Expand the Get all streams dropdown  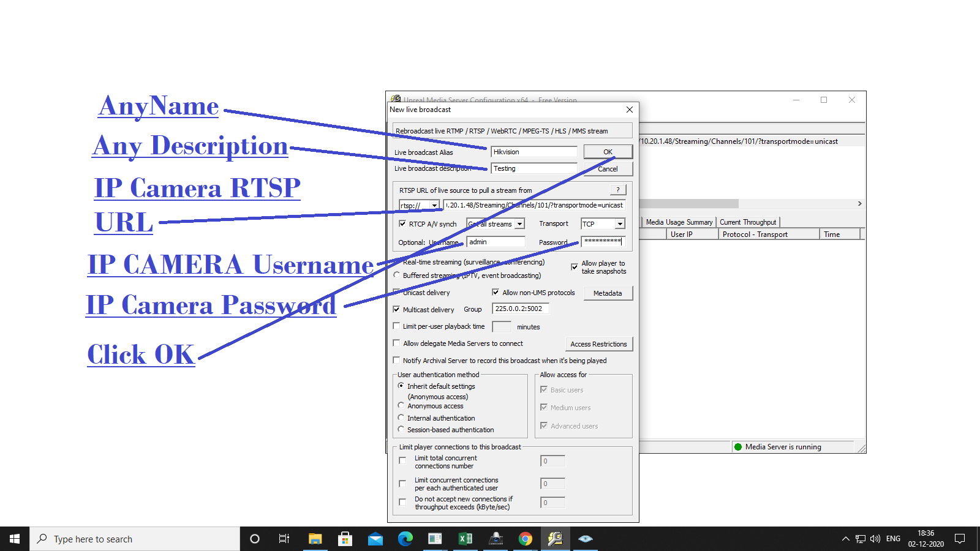click(519, 223)
